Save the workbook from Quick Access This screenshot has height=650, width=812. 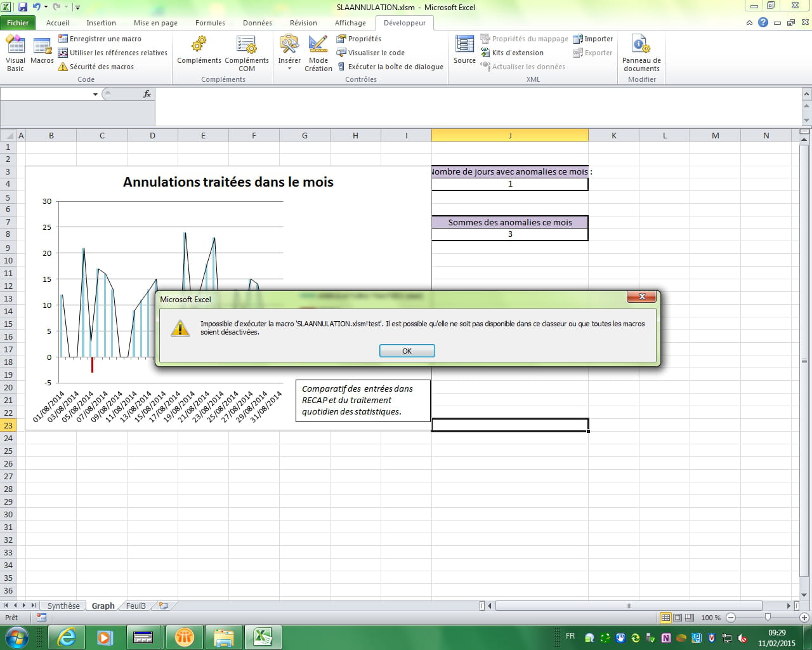[23, 7]
